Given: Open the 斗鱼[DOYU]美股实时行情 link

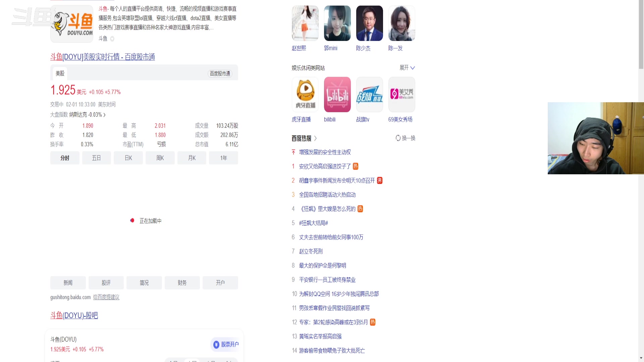Looking at the screenshot, I should [x=103, y=57].
